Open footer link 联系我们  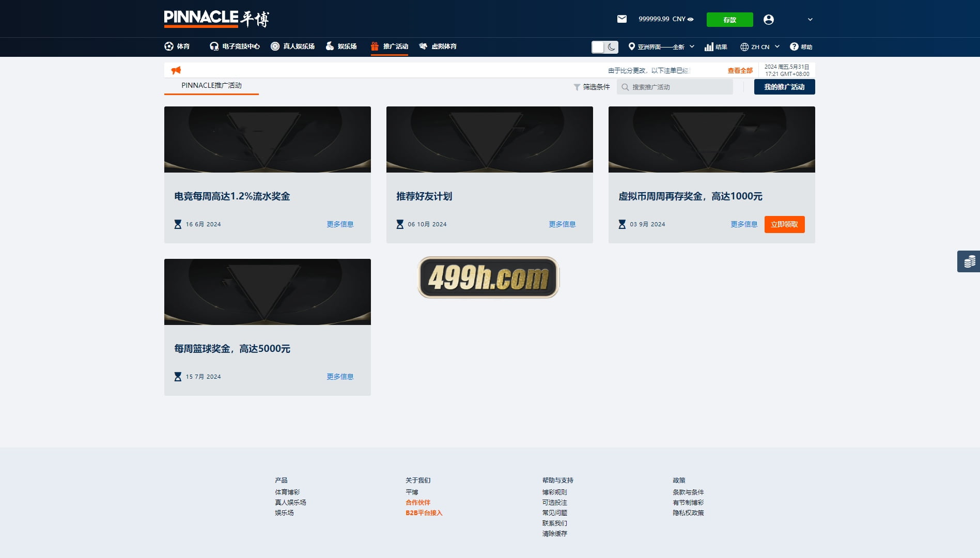(x=554, y=523)
